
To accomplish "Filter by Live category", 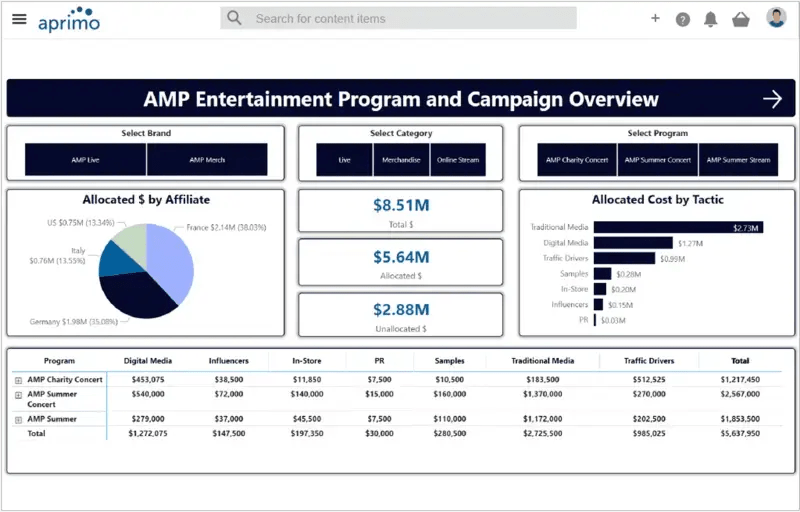I will pyautogui.click(x=344, y=160).
